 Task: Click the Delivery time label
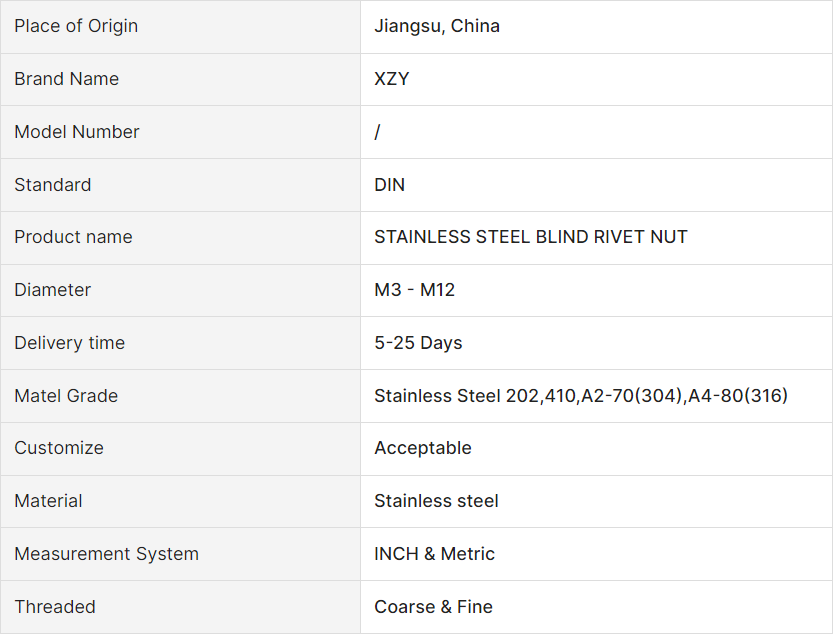tap(69, 343)
